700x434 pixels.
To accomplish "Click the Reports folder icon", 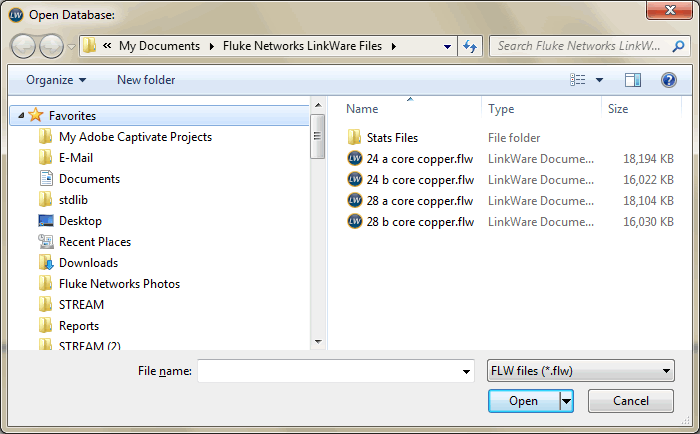I will [x=45, y=325].
